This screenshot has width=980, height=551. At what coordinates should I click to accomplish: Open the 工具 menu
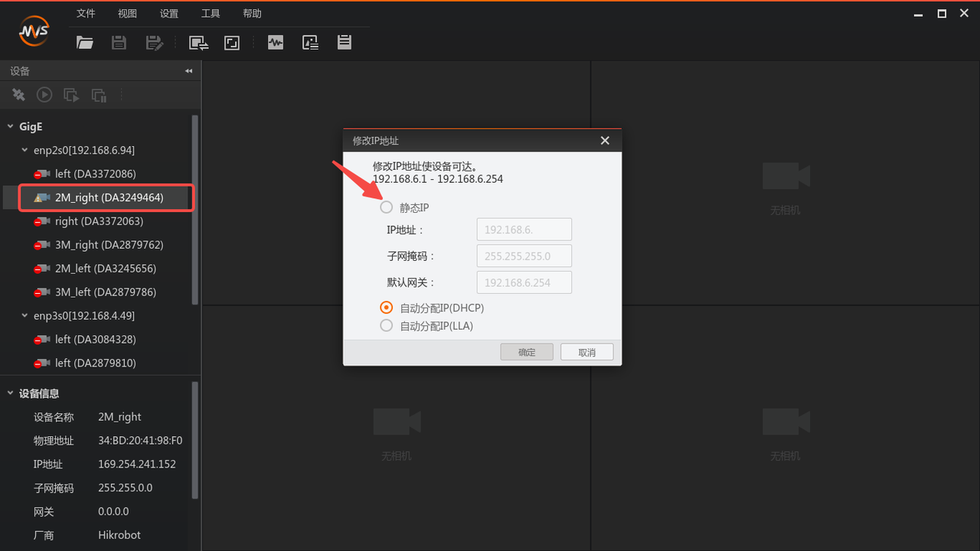[x=211, y=14]
